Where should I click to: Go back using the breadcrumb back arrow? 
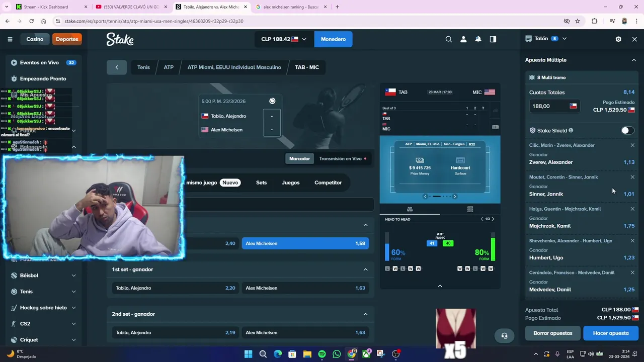click(x=117, y=67)
